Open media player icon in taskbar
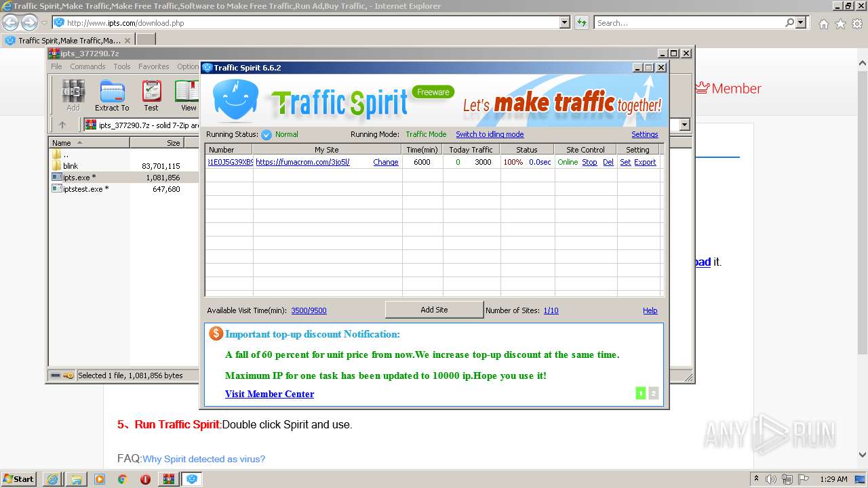The height and width of the screenshot is (488, 868). 100,479
